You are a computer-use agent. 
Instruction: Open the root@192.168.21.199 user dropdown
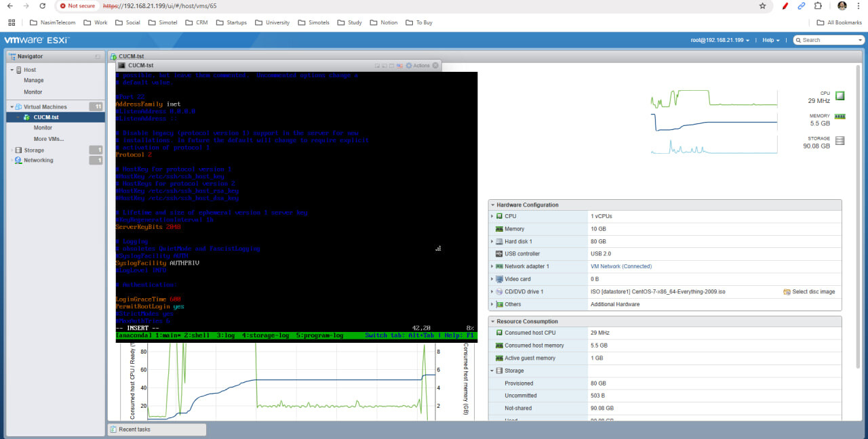tap(720, 40)
